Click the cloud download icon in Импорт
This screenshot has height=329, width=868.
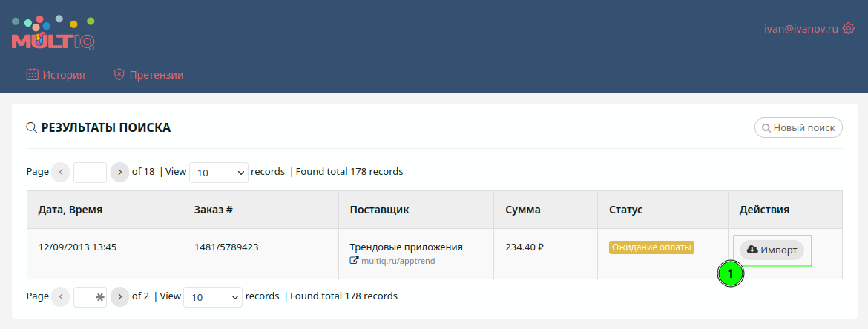point(752,250)
